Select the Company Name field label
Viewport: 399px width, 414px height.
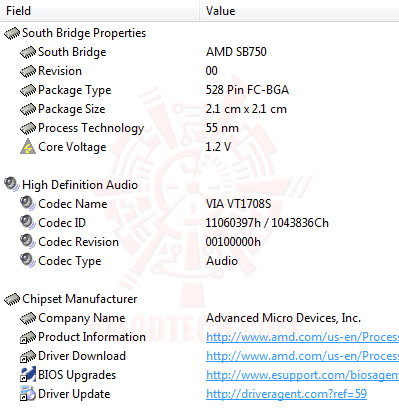82,318
